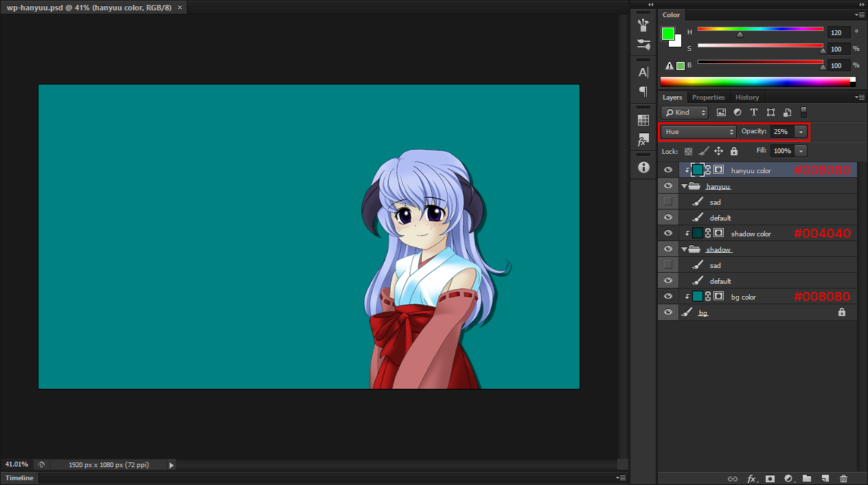Expand status bar info arrow
The width and height of the screenshot is (868, 485).
[x=172, y=465]
